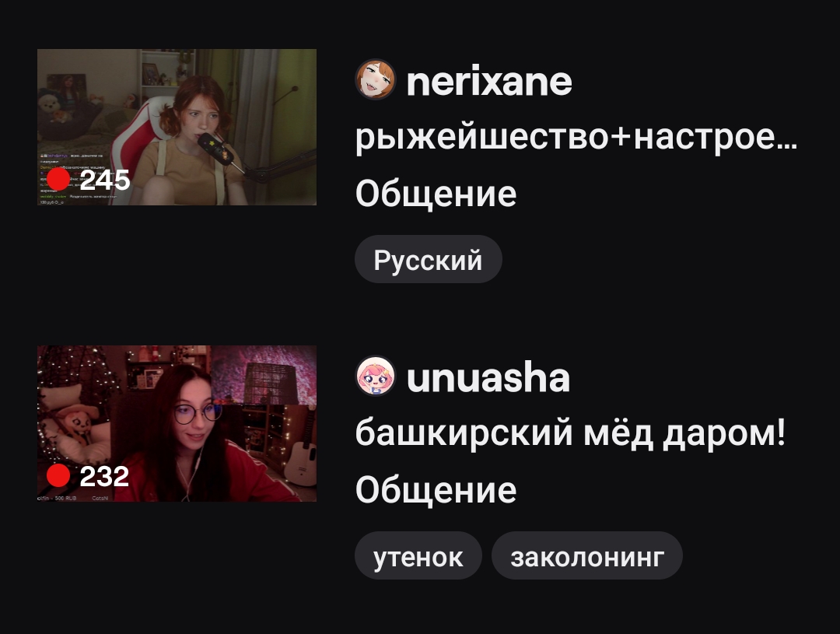This screenshot has height=634, width=840.
Task: Filter by the заколонинг tag
Action: pyautogui.click(x=586, y=555)
